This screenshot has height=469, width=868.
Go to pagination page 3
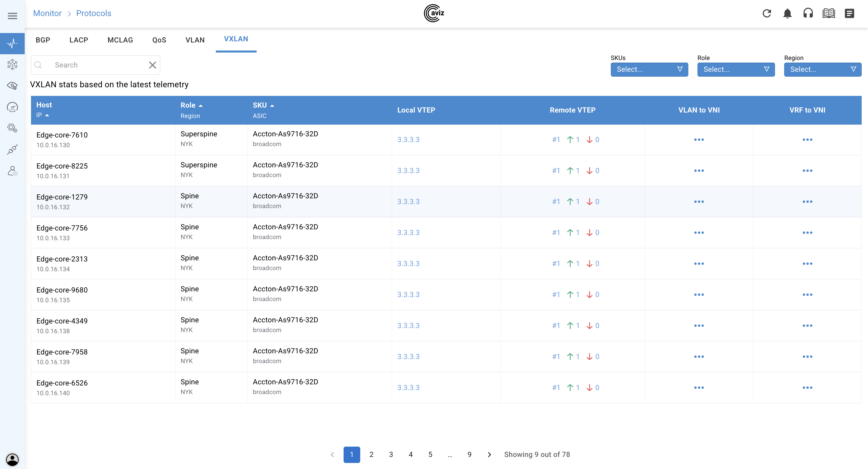click(x=391, y=455)
